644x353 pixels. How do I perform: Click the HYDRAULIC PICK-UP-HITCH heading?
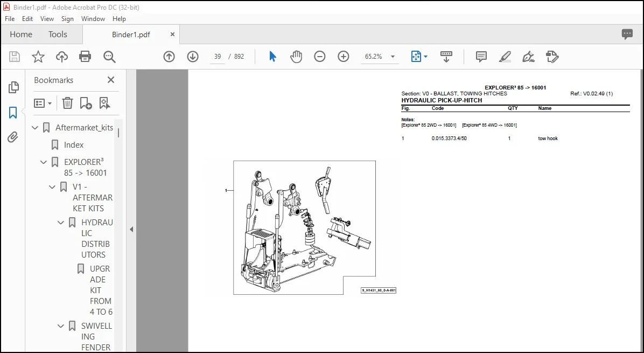pyautogui.click(x=442, y=100)
